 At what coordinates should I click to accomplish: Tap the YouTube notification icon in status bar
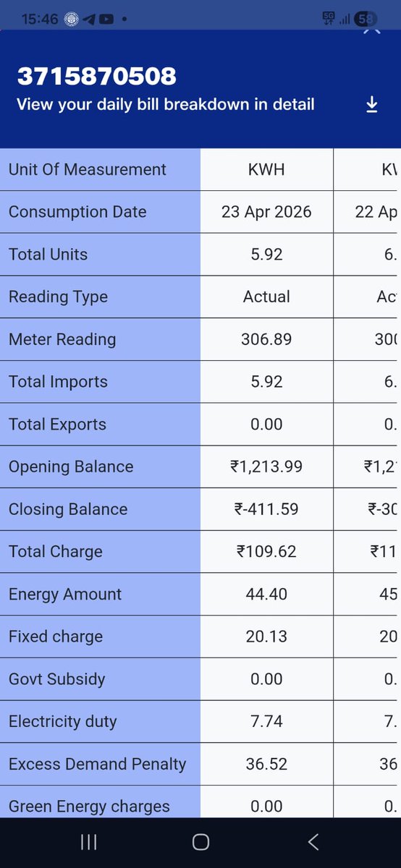click(x=106, y=20)
